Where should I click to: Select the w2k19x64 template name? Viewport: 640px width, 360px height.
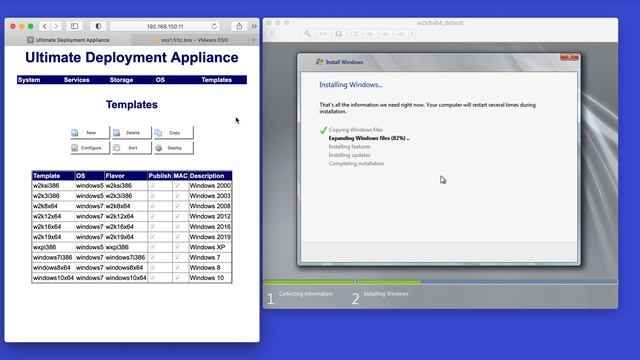[x=47, y=237]
